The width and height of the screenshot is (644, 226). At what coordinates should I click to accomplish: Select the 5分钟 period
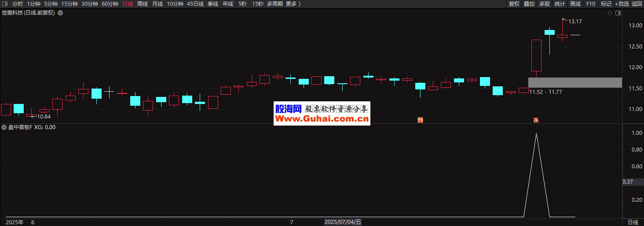tap(51, 4)
